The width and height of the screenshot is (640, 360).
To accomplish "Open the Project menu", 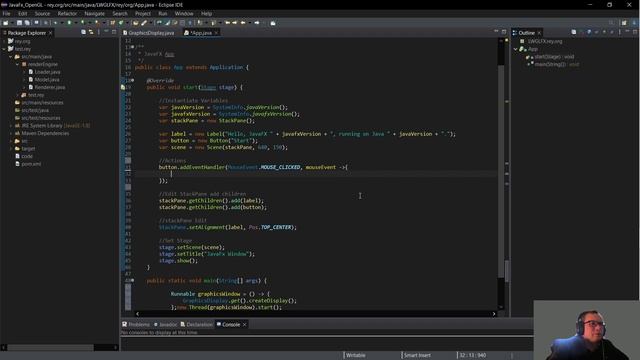I will (143, 13).
